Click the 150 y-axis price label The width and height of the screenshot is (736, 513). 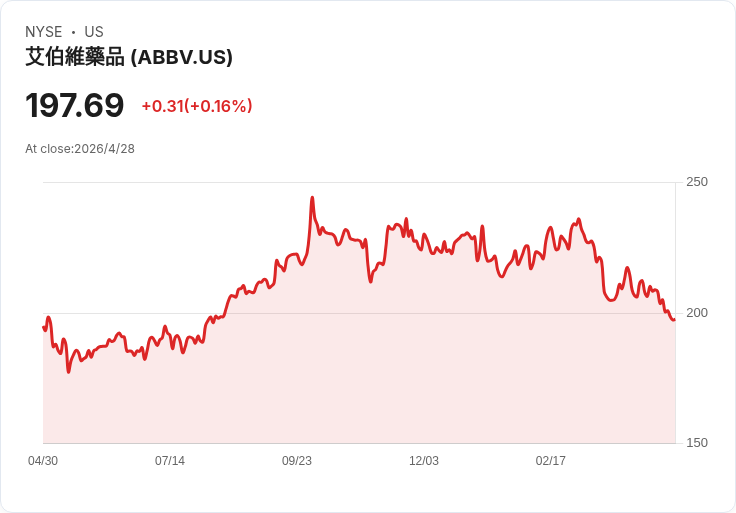[x=697, y=443]
